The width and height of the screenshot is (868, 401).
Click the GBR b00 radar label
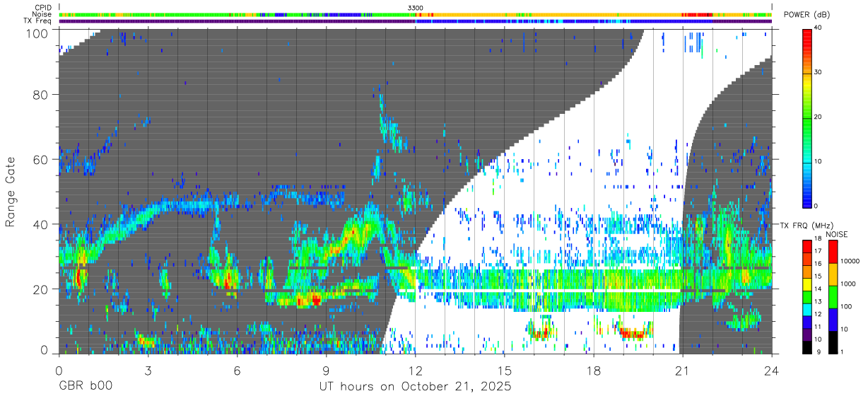click(x=85, y=387)
